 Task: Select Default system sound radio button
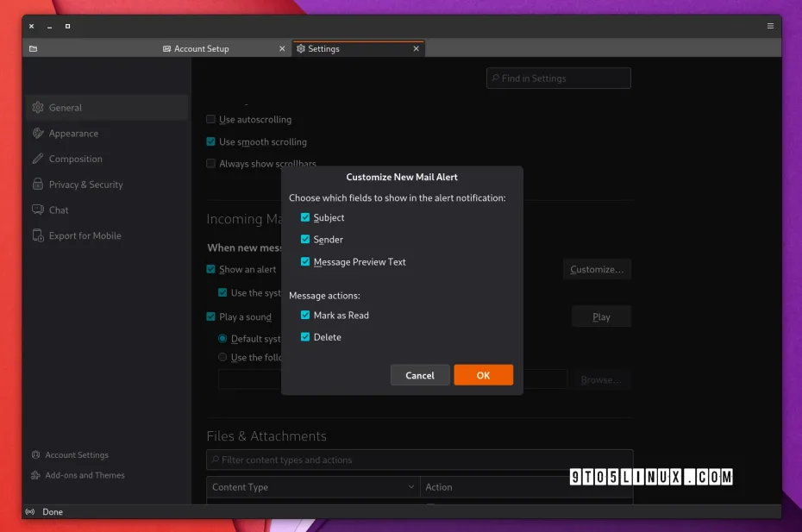point(222,338)
